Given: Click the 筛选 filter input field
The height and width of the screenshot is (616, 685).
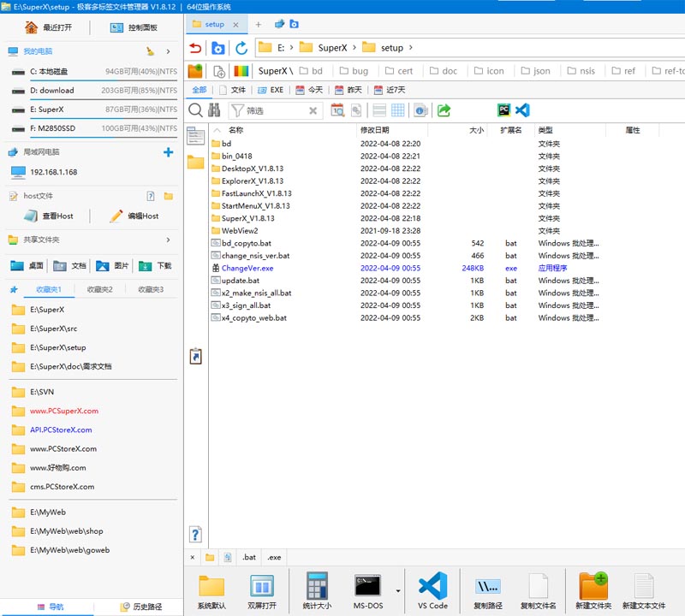Looking at the screenshot, I should [x=274, y=110].
